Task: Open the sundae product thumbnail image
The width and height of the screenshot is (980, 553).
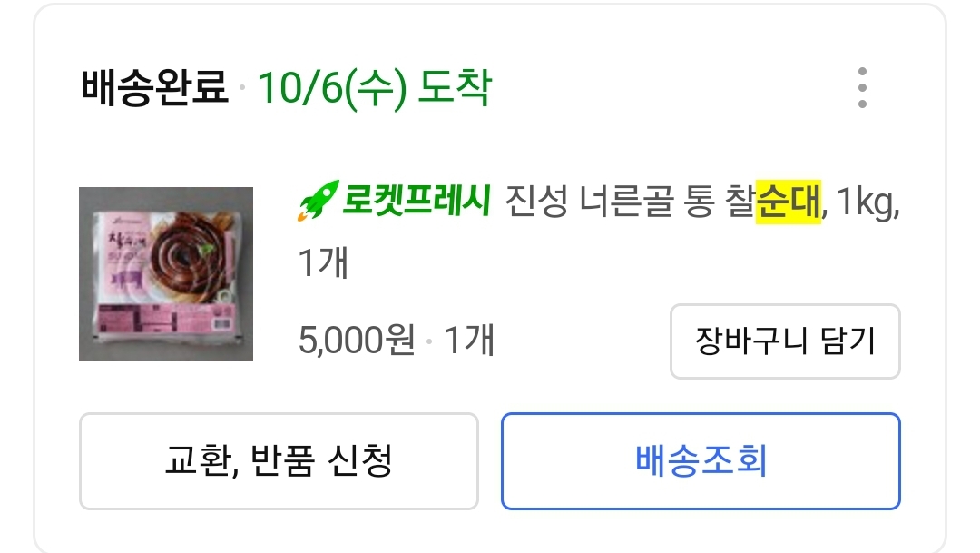Action: click(166, 274)
